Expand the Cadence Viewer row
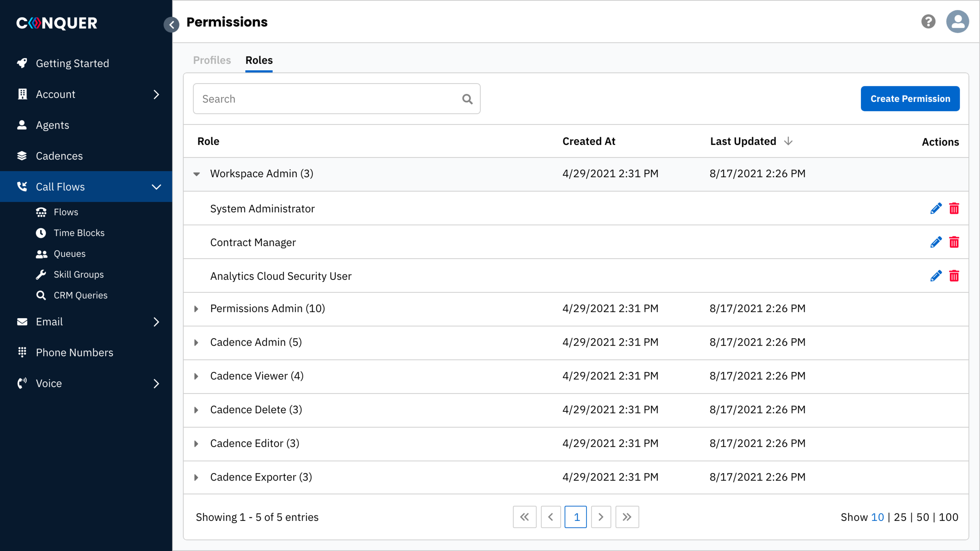980x551 pixels. point(196,376)
